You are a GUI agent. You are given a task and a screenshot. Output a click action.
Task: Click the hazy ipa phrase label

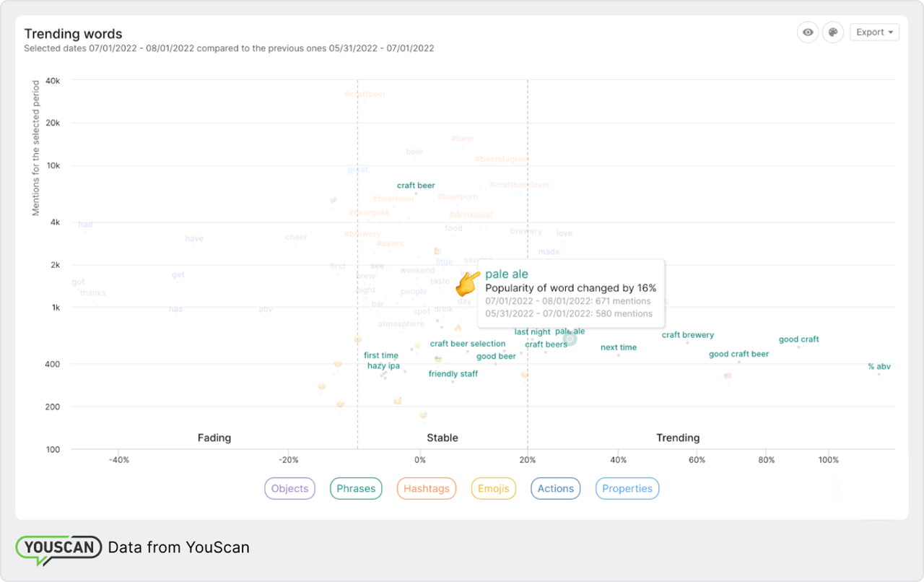(x=383, y=365)
